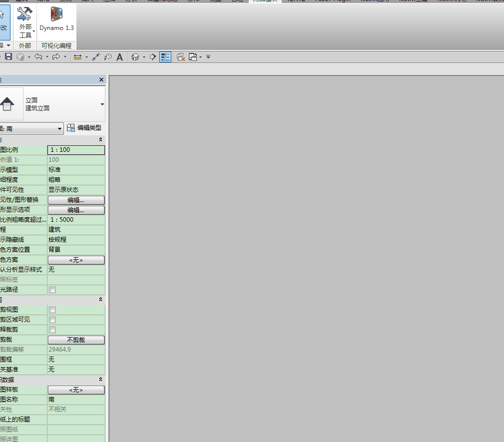Click the grayed Sync with Central icon
The image size is (504, 442).
20,57
